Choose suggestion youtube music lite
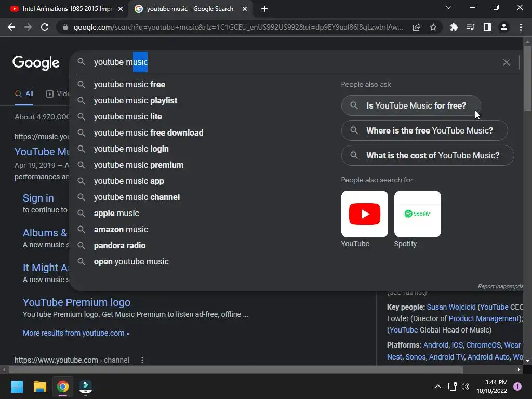Viewport: 532px width, 399px height. click(128, 117)
